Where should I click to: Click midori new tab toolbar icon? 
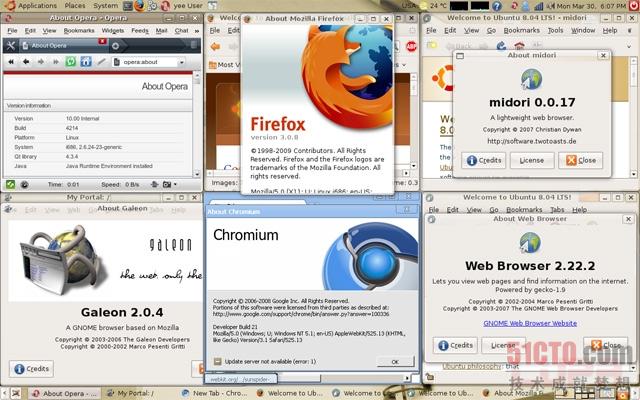[432, 46]
